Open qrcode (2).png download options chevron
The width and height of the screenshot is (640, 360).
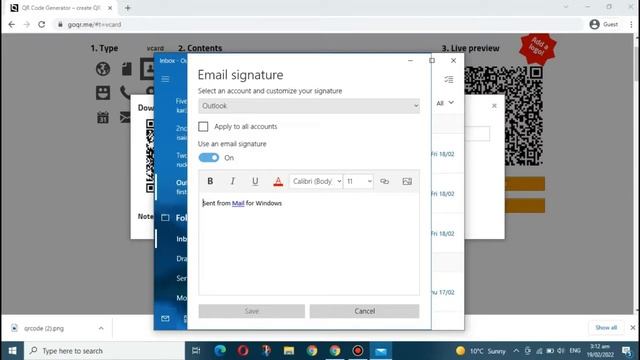pos(101,328)
